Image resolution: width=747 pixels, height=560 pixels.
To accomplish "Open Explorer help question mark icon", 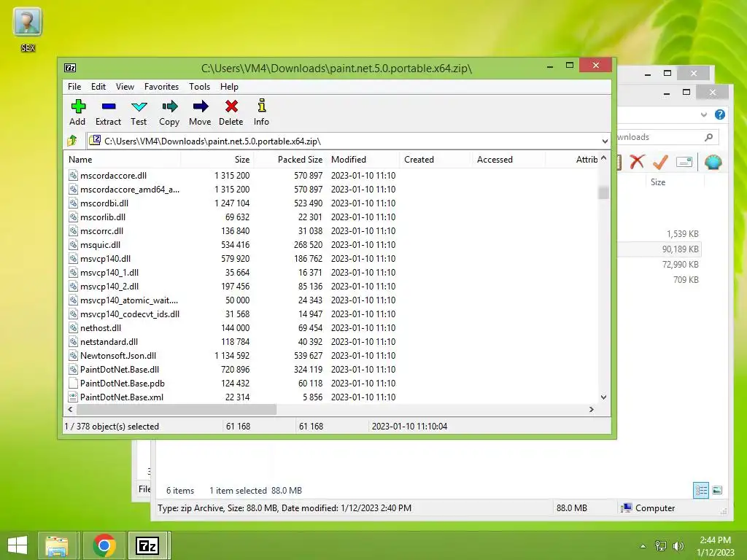I will tap(720, 114).
